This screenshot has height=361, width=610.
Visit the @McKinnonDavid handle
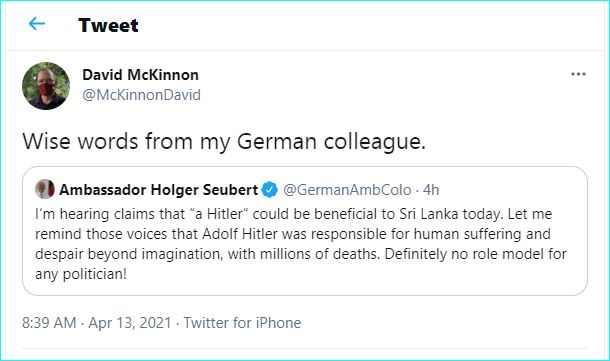[x=142, y=95]
